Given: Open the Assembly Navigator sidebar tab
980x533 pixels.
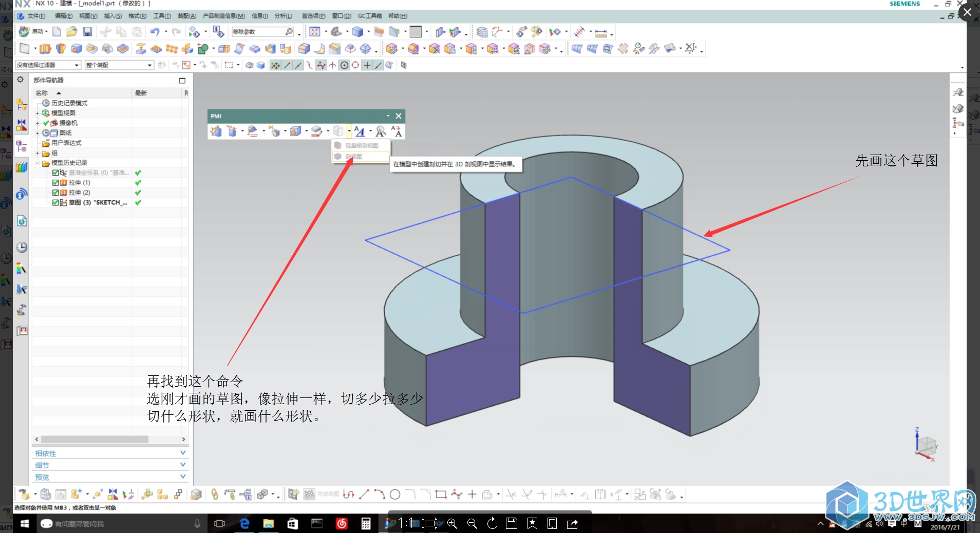Looking at the screenshot, I should [22, 104].
